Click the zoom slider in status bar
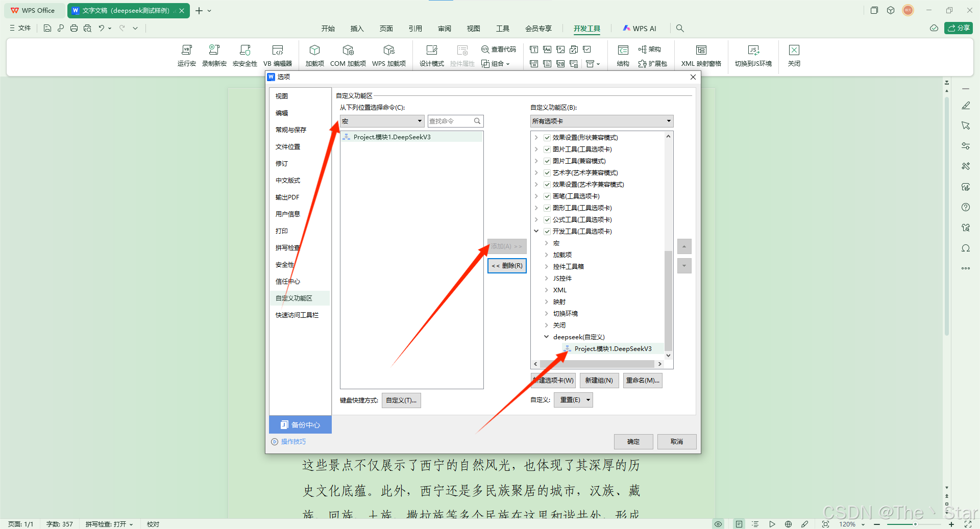This screenshot has height=529, width=980. click(914, 524)
